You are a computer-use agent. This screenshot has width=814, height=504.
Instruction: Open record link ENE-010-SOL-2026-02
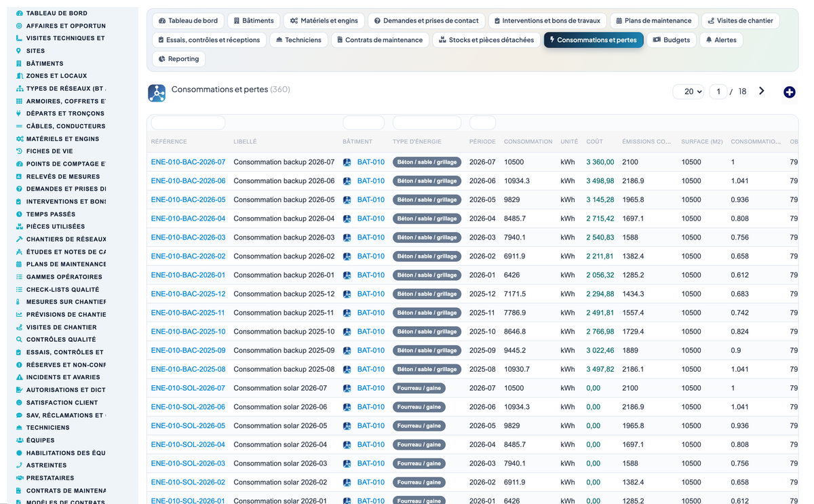(x=188, y=482)
